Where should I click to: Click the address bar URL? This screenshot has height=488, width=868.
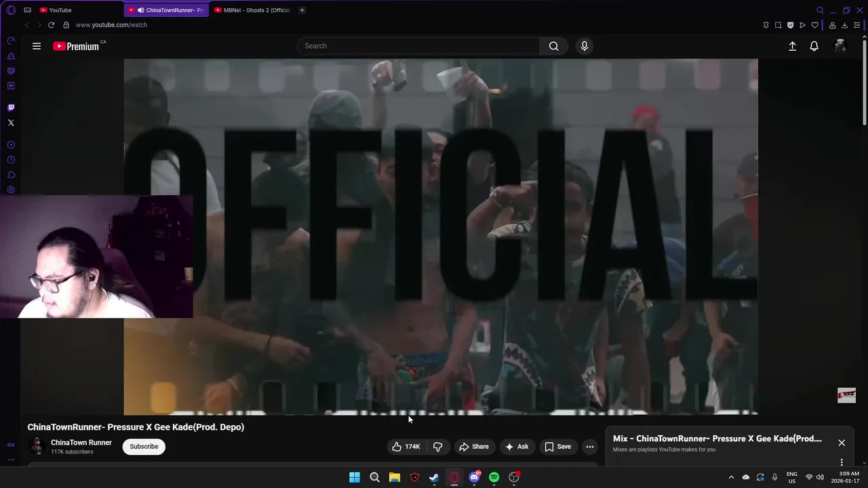tap(111, 25)
